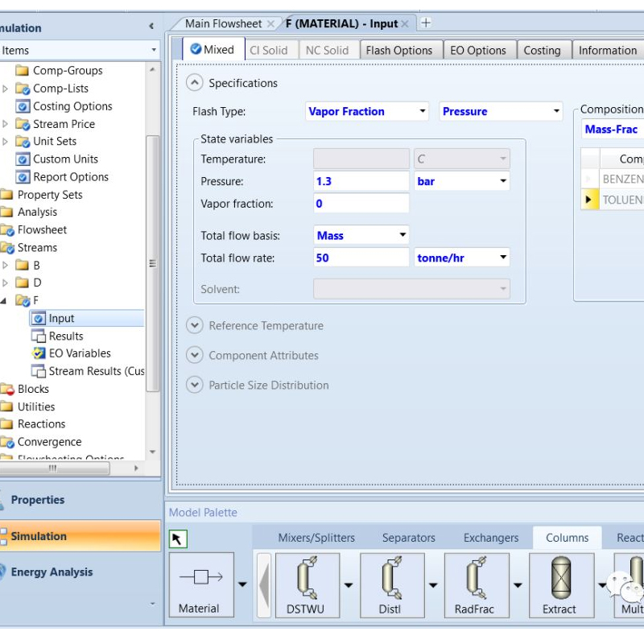Open the Energy Analysis environment

(x=52, y=572)
